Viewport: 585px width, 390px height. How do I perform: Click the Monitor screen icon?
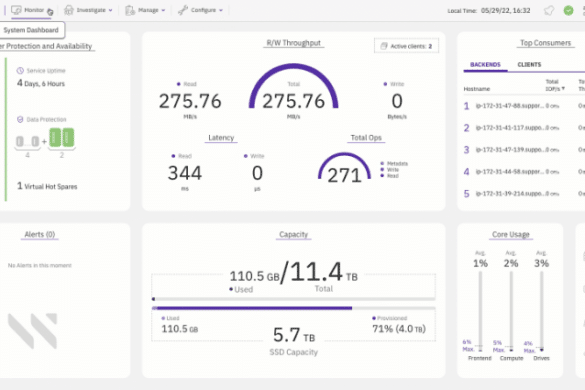point(16,10)
